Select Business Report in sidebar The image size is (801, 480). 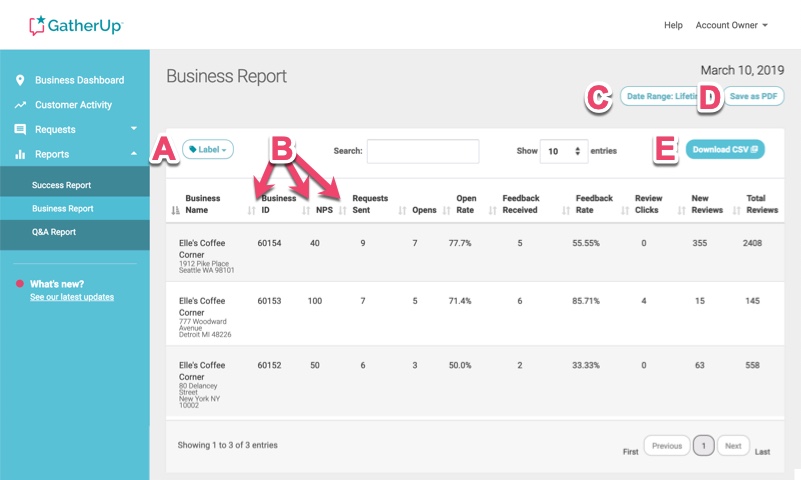pyautogui.click(x=62, y=208)
